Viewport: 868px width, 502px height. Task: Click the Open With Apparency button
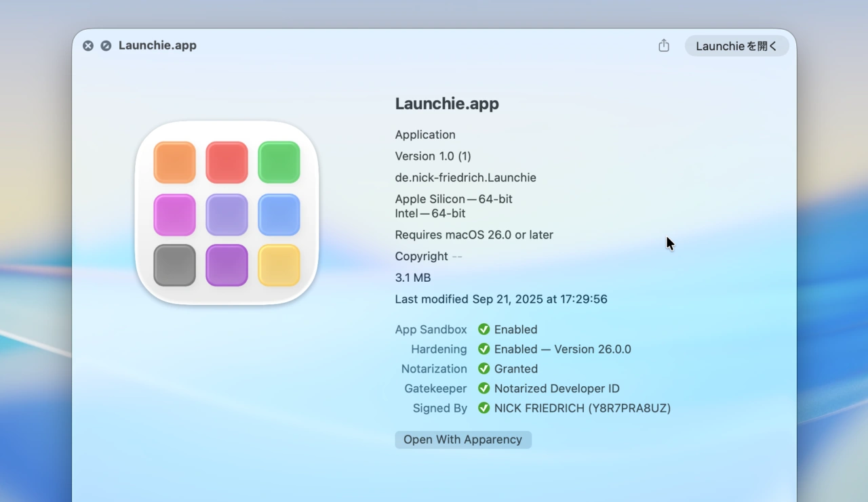(x=463, y=440)
